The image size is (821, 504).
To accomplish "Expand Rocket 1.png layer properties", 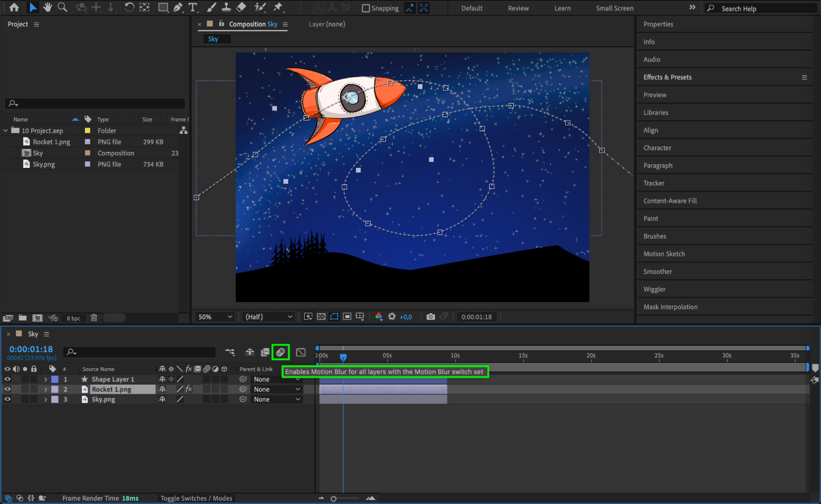I will pyautogui.click(x=46, y=389).
